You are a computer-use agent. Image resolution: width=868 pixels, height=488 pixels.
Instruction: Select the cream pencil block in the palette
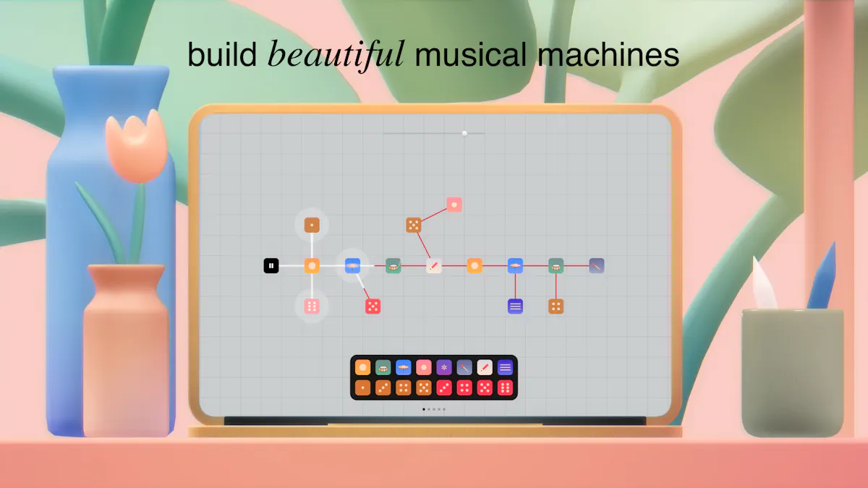485,368
